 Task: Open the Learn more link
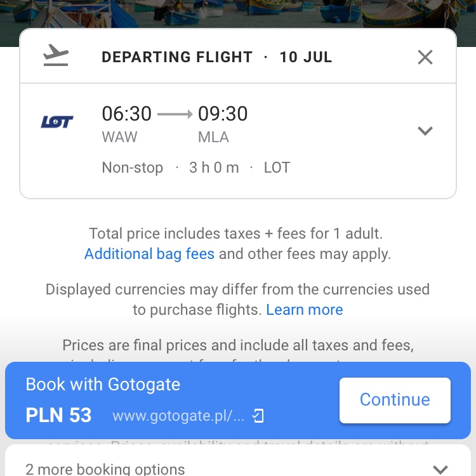pyautogui.click(x=305, y=310)
